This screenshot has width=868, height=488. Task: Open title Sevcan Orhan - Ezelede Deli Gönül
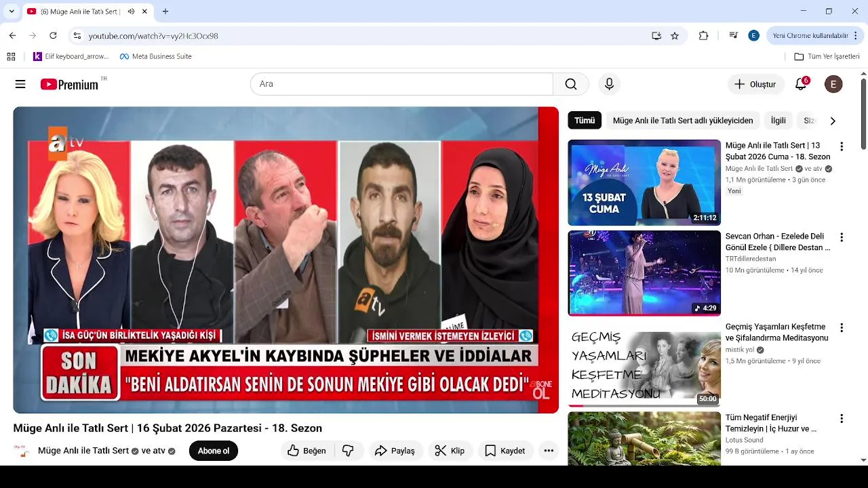[778, 242]
